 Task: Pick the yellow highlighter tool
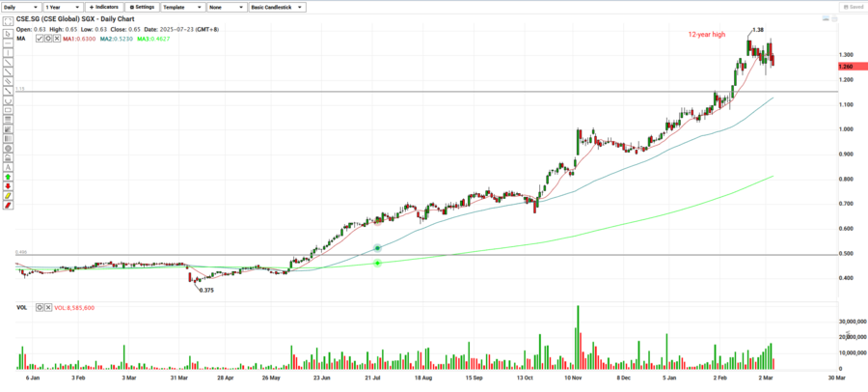point(8,197)
